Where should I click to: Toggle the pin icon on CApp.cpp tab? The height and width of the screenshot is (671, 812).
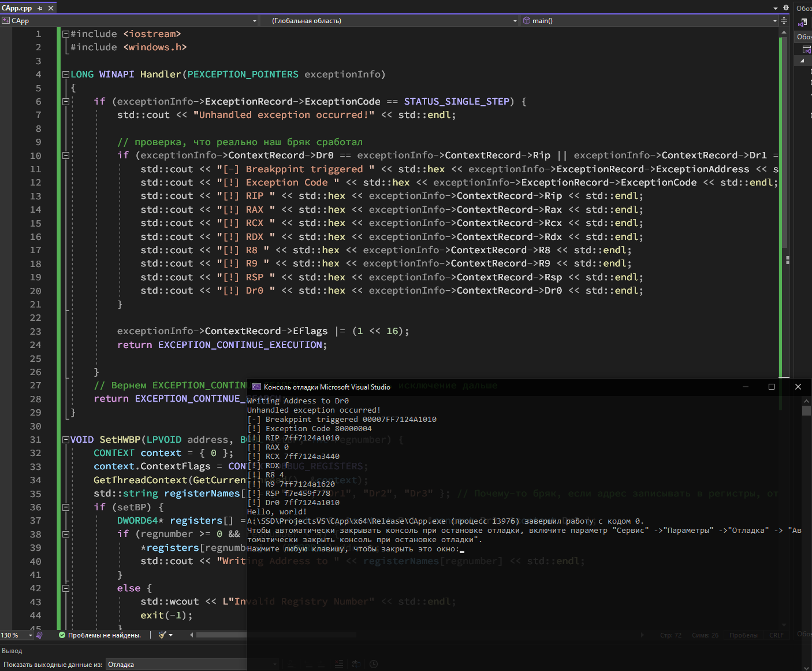[40, 8]
